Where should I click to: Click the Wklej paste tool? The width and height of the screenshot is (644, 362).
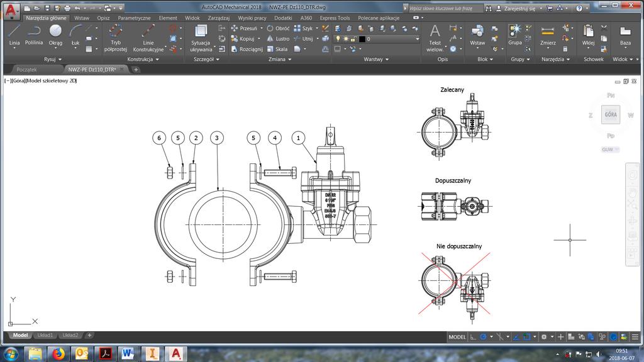tap(588, 35)
